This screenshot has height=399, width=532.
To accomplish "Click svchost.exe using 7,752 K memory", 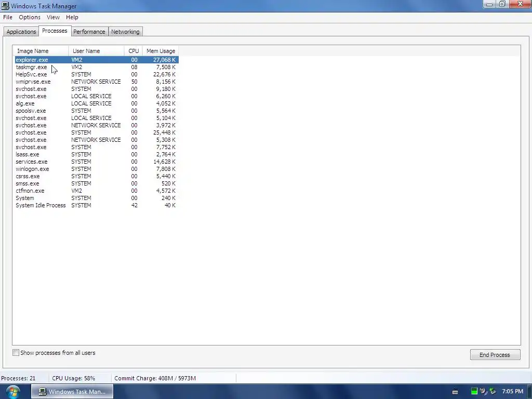I will [97, 147].
